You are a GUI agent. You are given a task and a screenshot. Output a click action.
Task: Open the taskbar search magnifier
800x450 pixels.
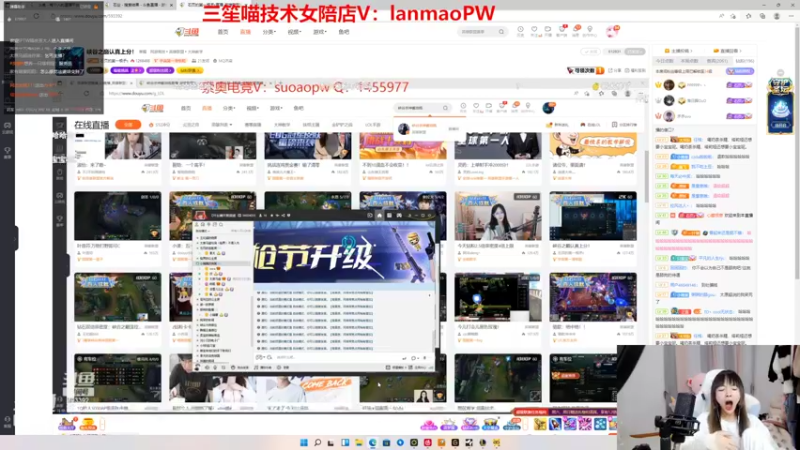pyautogui.click(x=317, y=442)
